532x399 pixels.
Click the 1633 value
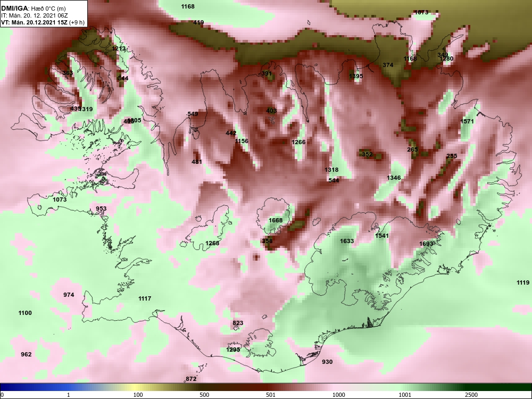[x=347, y=241]
